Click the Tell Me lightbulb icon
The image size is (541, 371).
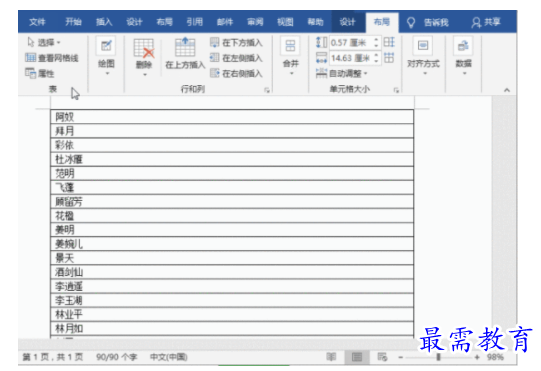411,22
